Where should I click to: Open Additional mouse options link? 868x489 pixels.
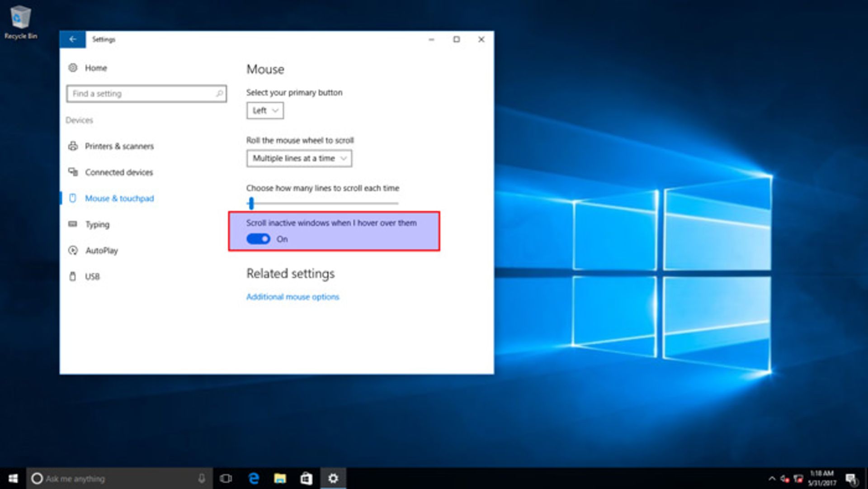(x=292, y=297)
